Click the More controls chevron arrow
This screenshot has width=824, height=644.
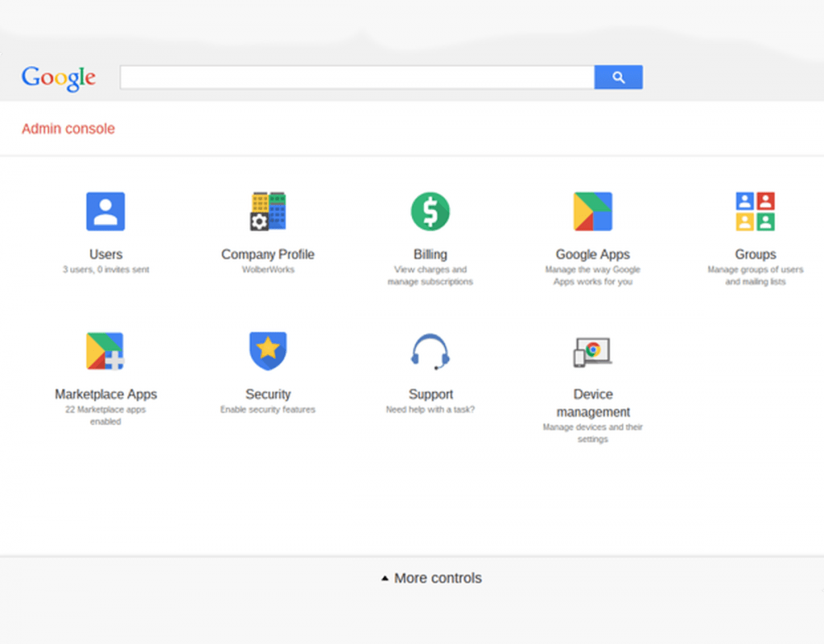[384, 578]
